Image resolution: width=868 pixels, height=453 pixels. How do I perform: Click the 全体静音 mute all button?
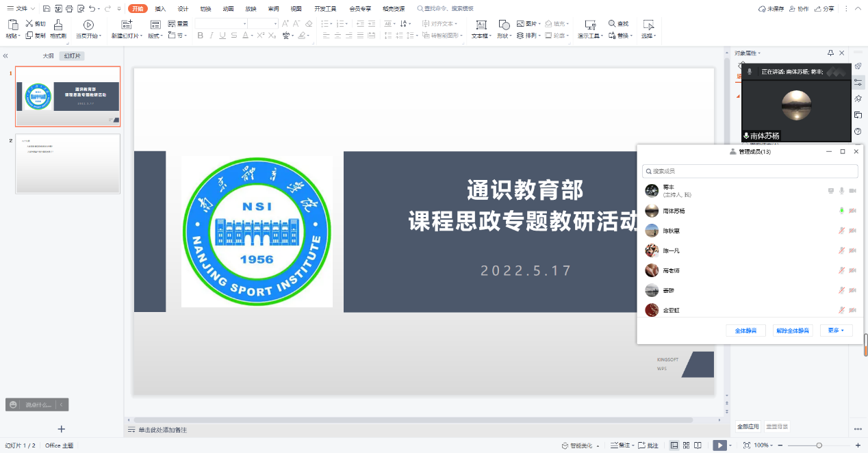(x=745, y=331)
